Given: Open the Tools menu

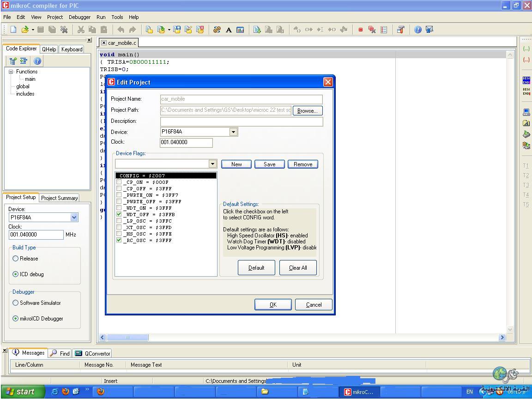Looking at the screenshot, I should pos(117,17).
